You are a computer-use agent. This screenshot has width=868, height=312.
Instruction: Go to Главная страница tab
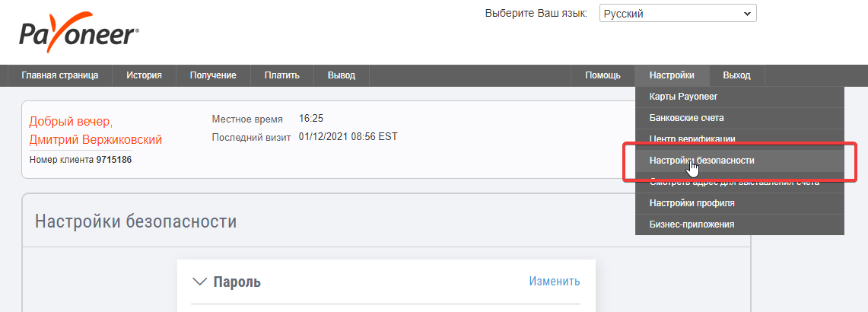pos(60,75)
